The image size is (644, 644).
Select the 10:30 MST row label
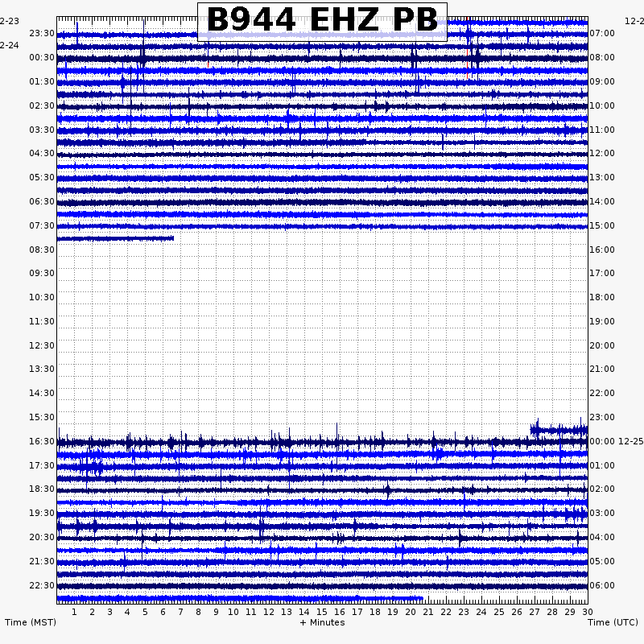point(42,297)
